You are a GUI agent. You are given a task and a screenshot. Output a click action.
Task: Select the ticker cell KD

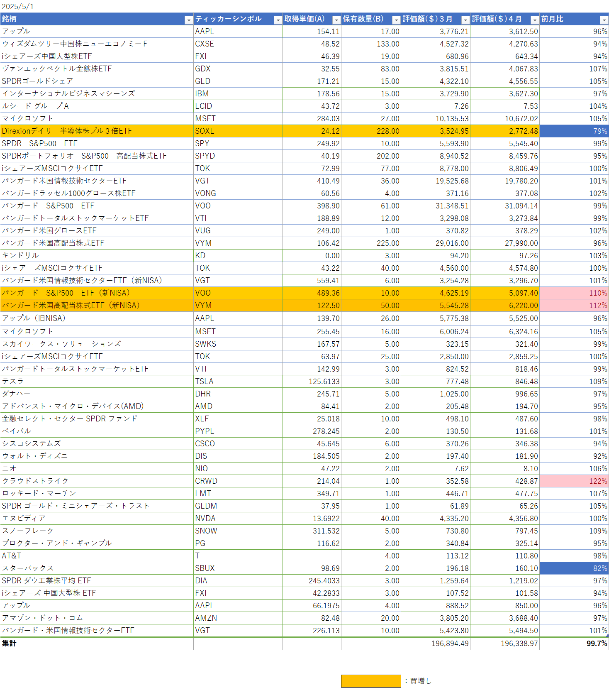tap(238, 256)
